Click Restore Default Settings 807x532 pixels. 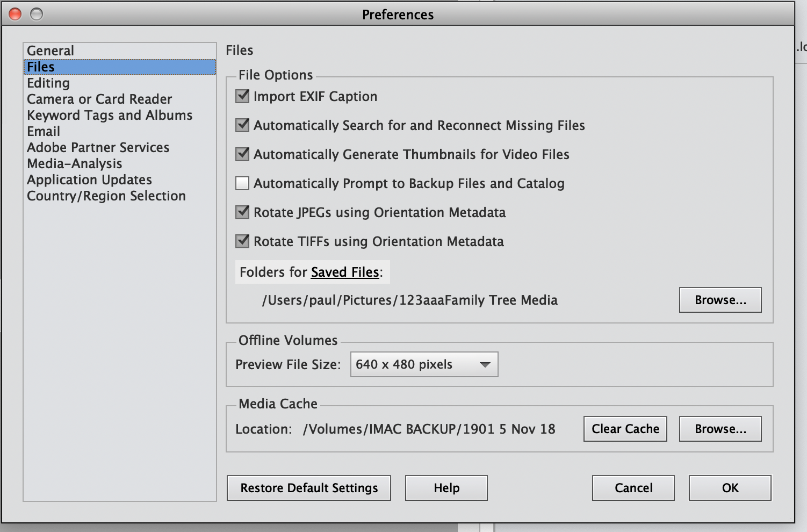pos(309,488)
